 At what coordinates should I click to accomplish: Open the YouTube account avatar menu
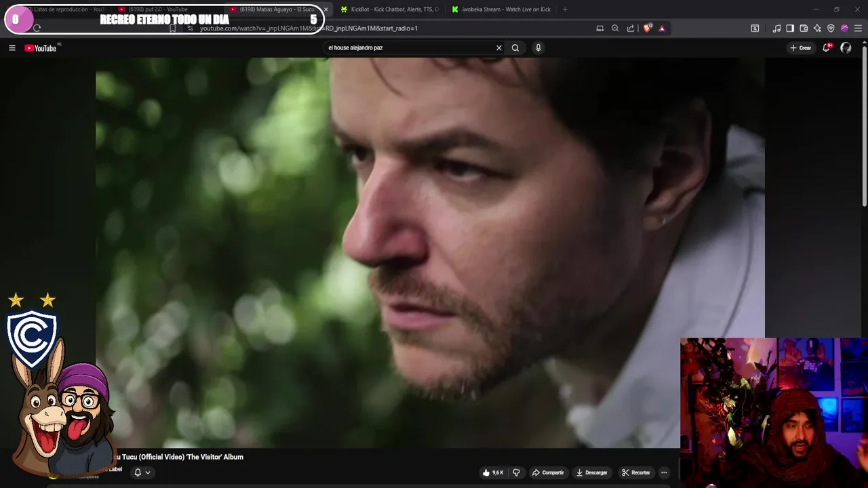846,48
